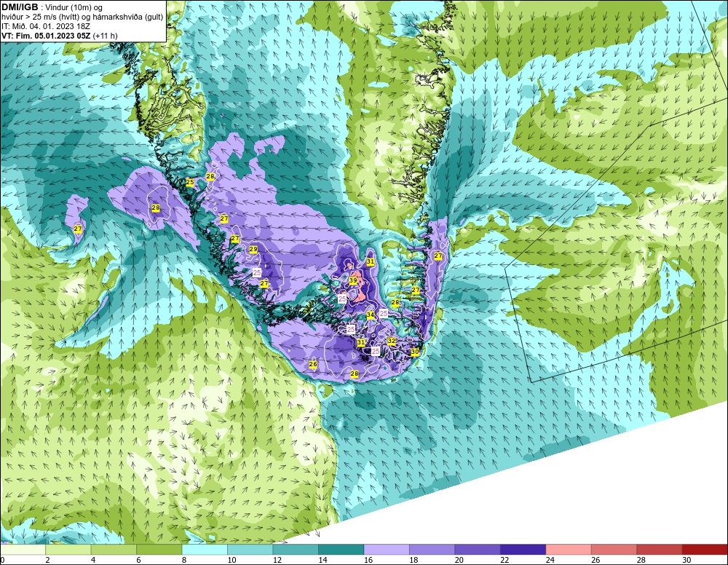Screen dimensions: 728x565
Task: Pick the 20–22 m/s dark purple legend swatch
Action: click(478, 550)
